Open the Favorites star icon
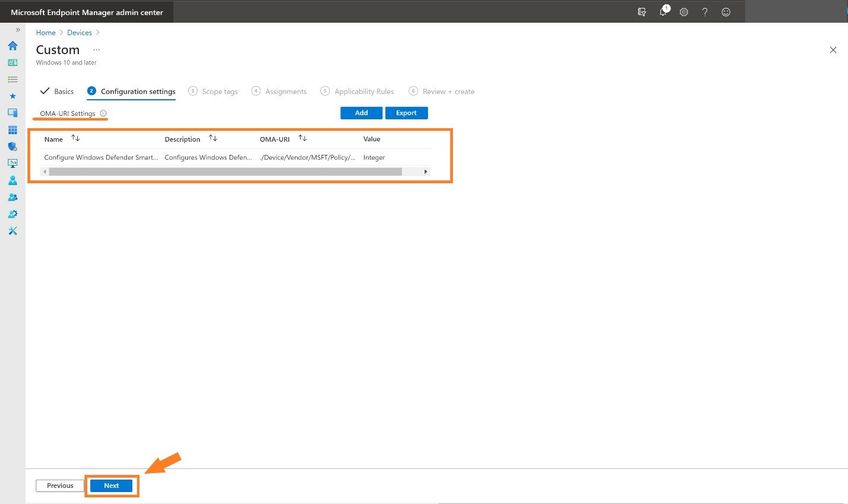 point(12,96)
